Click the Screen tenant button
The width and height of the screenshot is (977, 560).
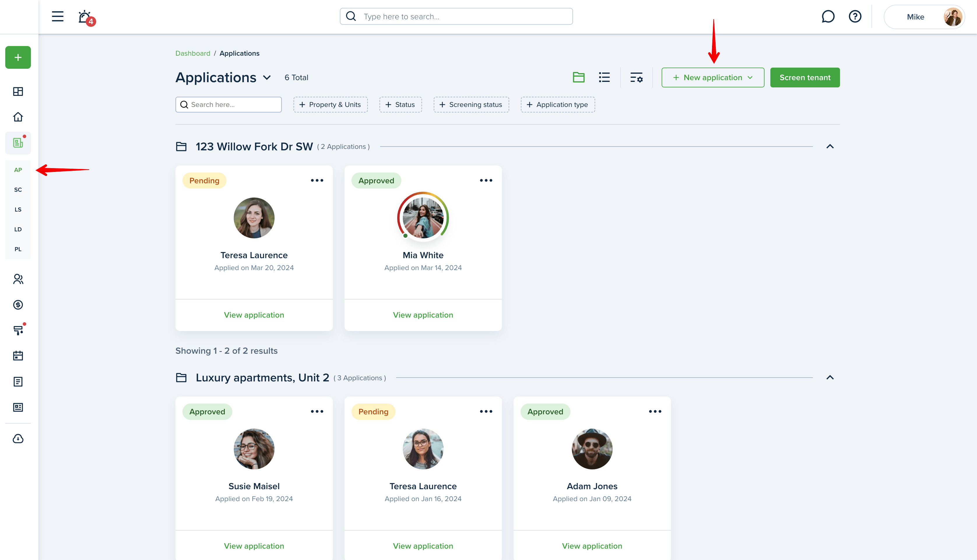(805, 77)
